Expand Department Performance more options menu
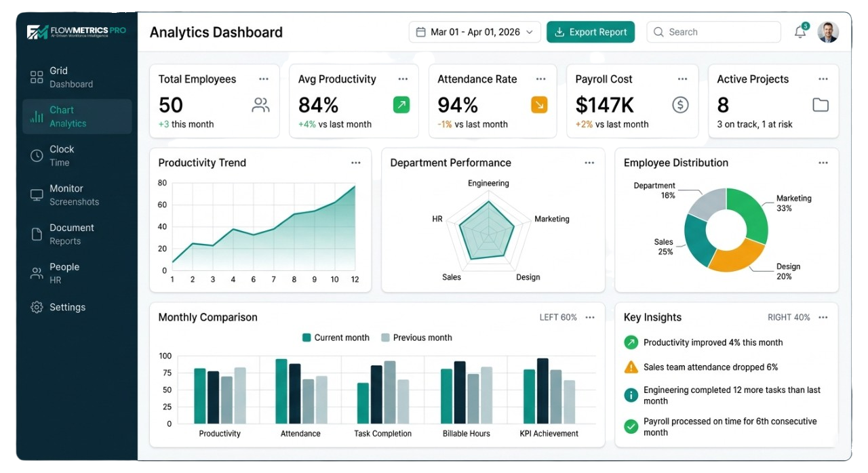This screenshot has width=868, height=473. [x=589, y=163]
